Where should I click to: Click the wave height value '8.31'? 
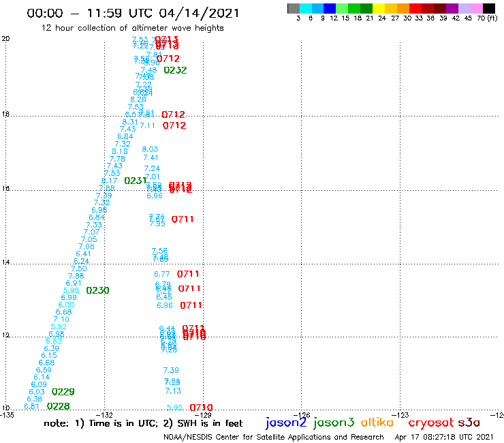130,122
